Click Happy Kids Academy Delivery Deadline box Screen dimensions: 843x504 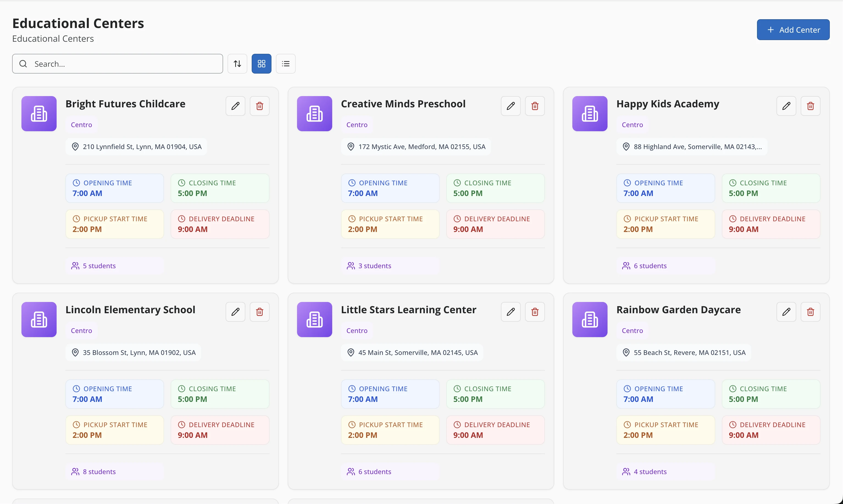pos(771,224)
